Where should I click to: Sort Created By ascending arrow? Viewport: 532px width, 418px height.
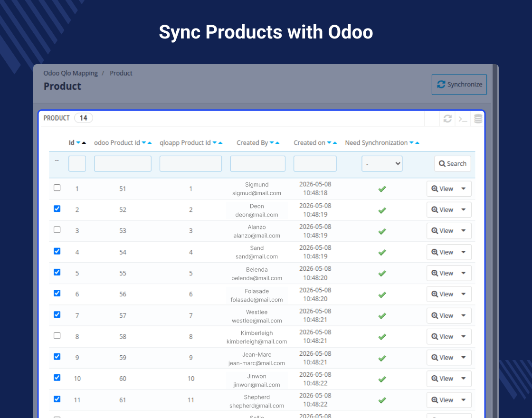click(x=277, y=143)
